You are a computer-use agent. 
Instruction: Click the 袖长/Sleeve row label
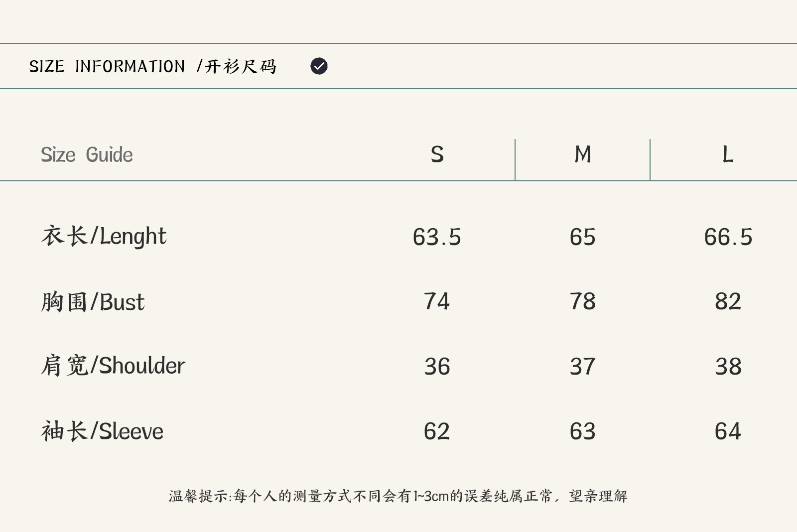click(102, 431)
